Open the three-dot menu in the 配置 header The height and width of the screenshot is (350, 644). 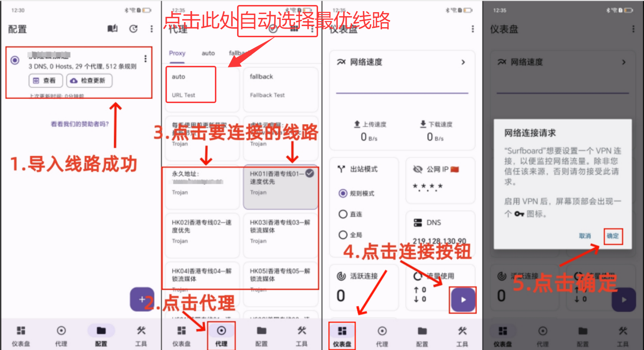pyautogui.click(x=152, y=29)
